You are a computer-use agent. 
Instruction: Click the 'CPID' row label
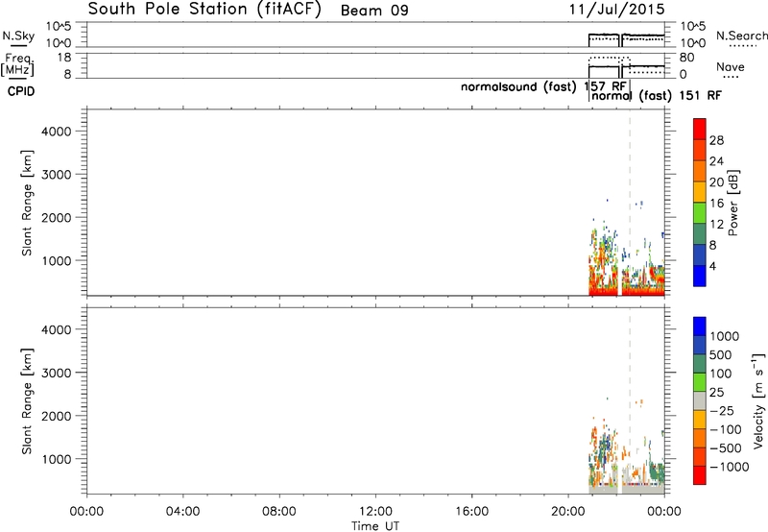21,91
